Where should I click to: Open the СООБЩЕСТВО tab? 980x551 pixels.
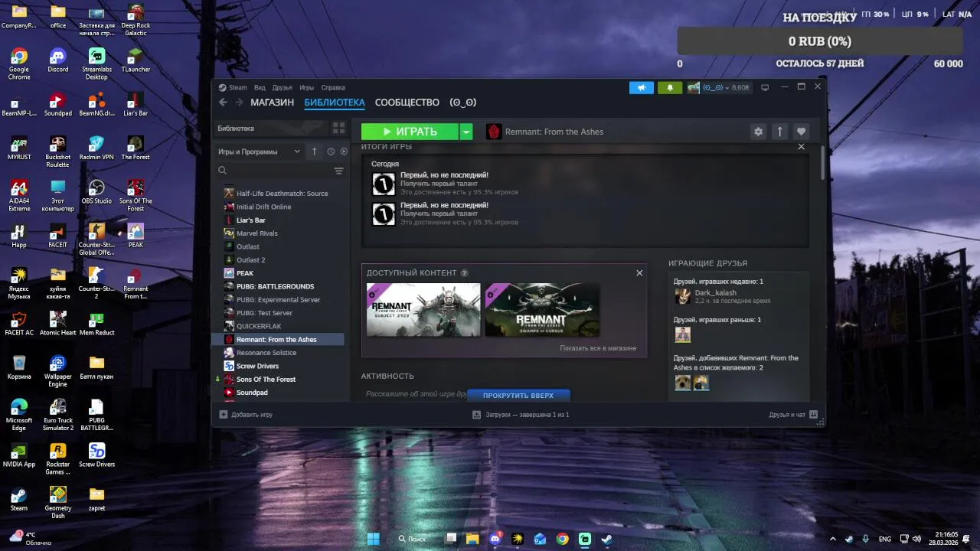click(x=407, y=103)
